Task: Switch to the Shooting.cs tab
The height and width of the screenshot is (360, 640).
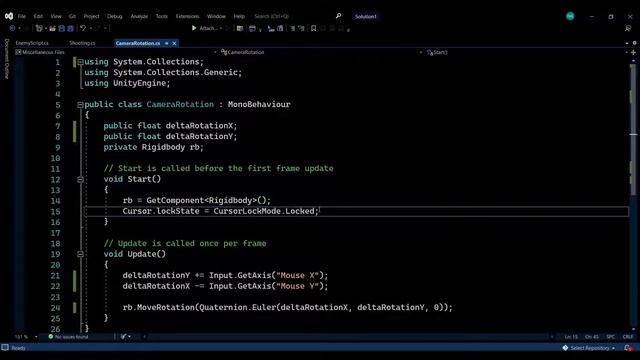Action: pos(82,43)
